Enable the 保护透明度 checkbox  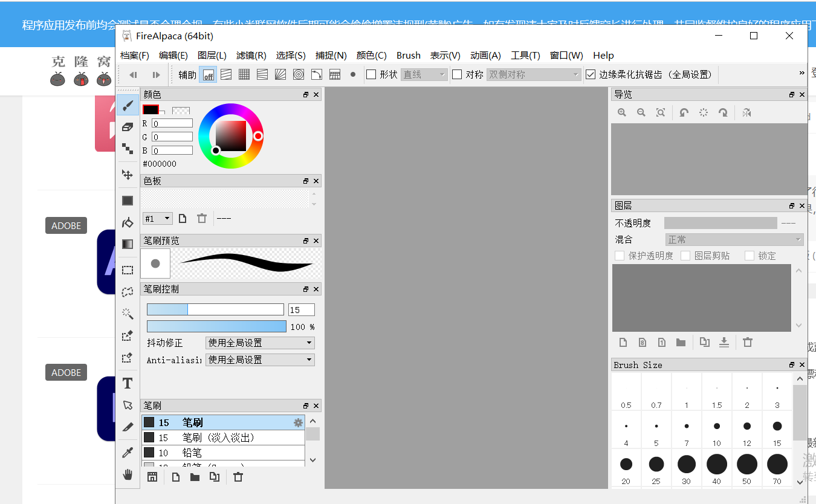coord(620,256)
